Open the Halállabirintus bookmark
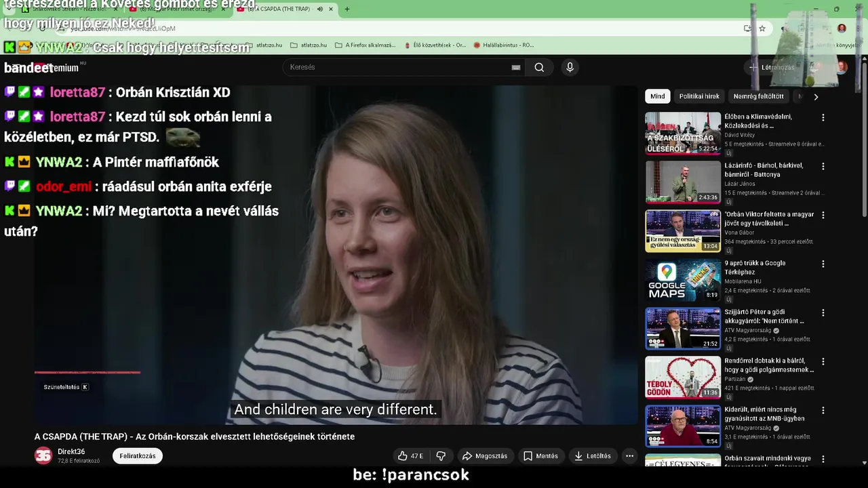The image size is (868, 488). 503,45
